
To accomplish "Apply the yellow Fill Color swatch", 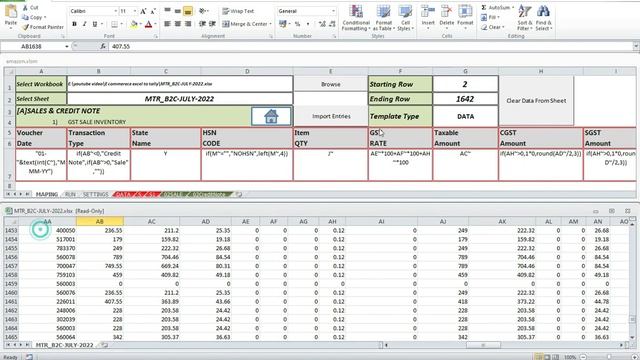I will (133, 24).
